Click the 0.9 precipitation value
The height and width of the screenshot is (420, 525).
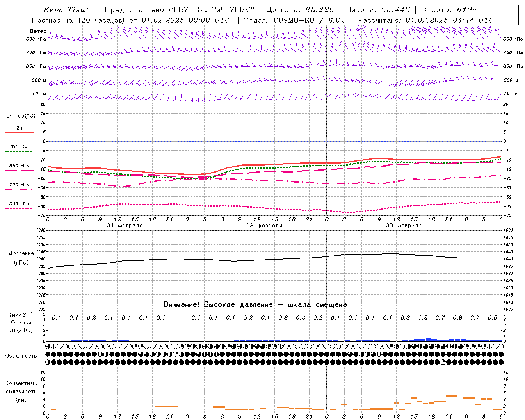[457, 317]
